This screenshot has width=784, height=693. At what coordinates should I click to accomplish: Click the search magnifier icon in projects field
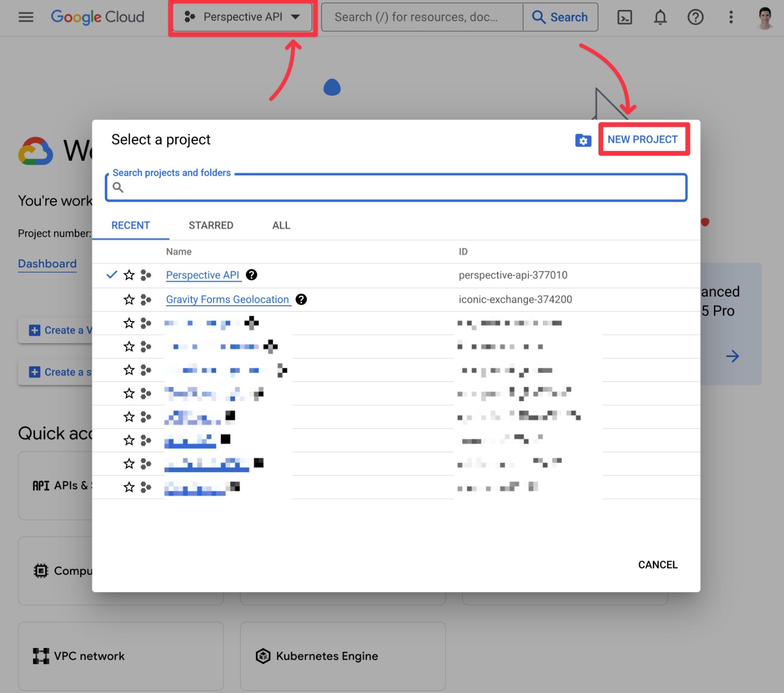point(118,188)
